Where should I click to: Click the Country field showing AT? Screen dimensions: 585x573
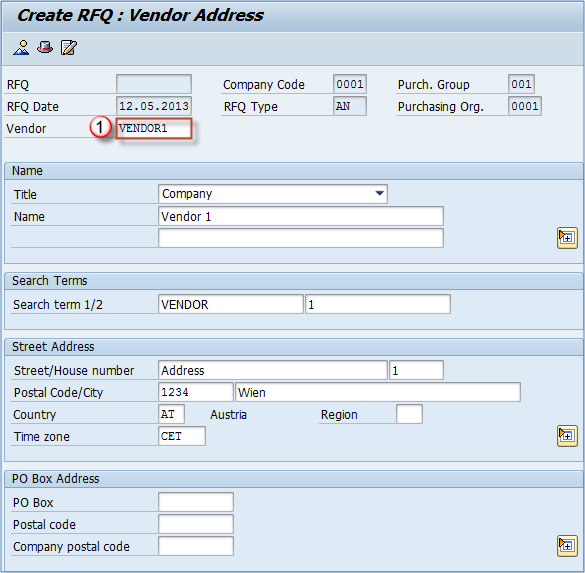pyautogui.click(x=171, y=414)
